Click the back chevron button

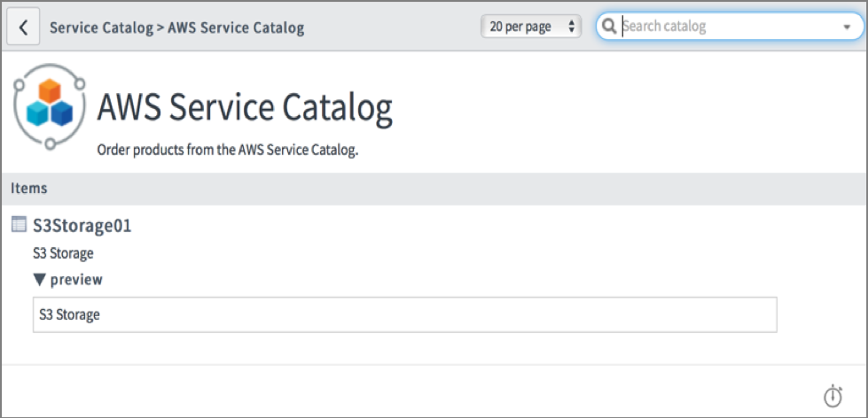pyautogui.click(x=23, y=27)
